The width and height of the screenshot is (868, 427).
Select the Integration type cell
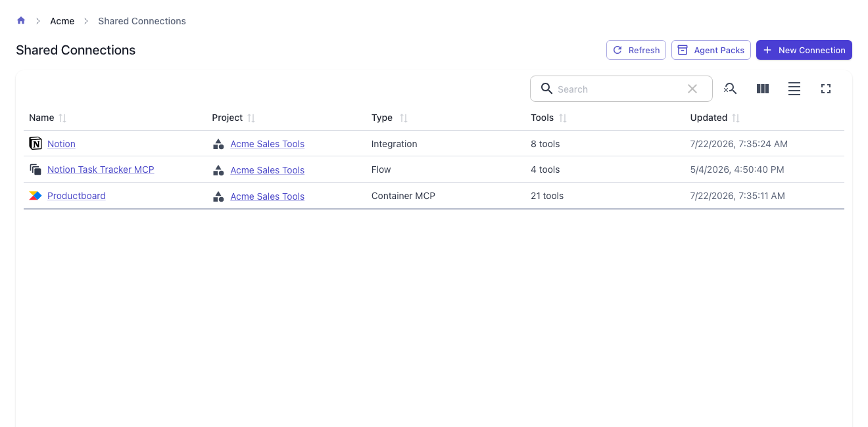[x=395, y=144]
